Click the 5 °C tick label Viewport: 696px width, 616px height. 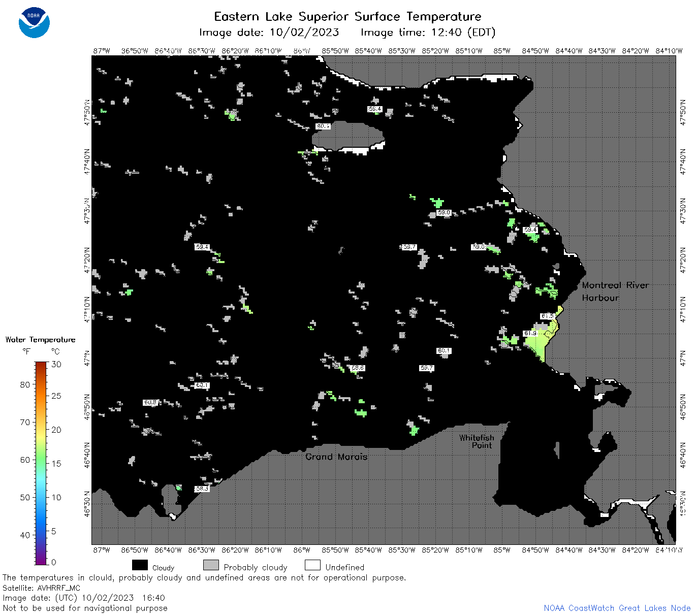click(x=54, y=531)
